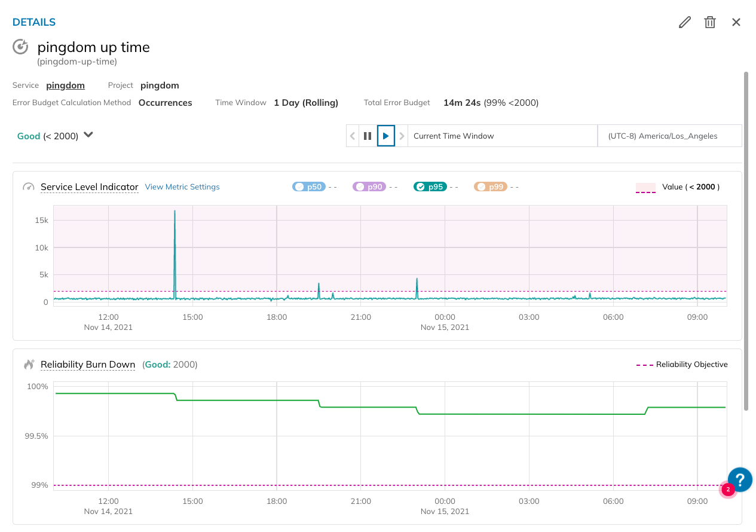Click the Reliability Burn Down heading

pyautogui.click(x=88, y=365)
